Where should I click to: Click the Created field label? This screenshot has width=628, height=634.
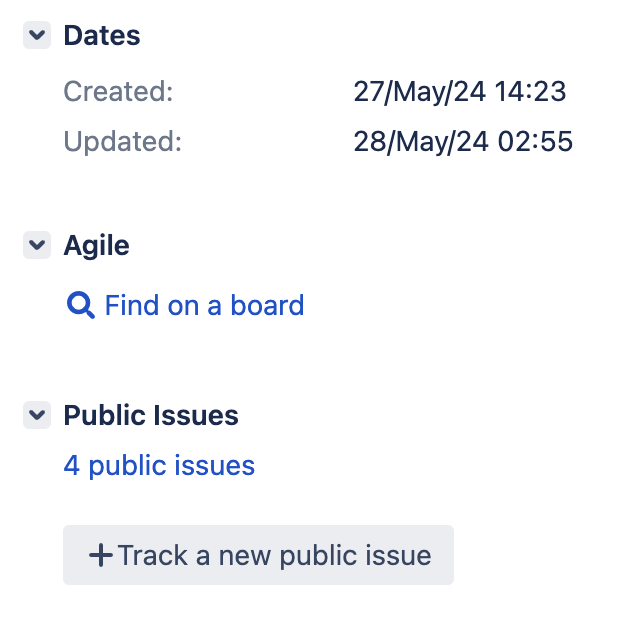pyautogui.click(x=118, y=92)
